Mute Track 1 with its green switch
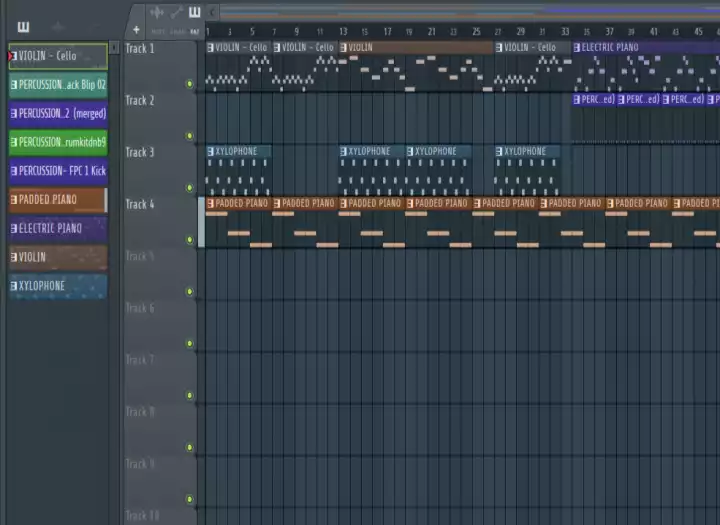This screenshot has width=720, height=525. [x=189, y=84]
